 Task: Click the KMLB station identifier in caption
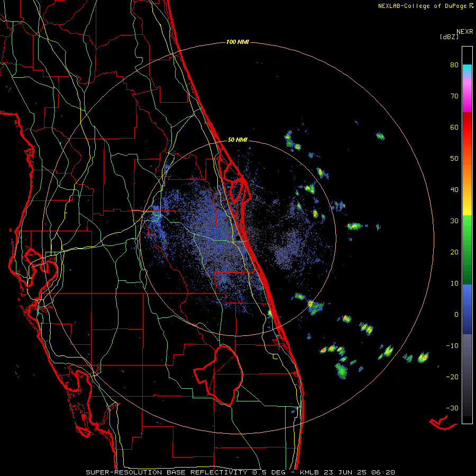(x=310, y=472)
